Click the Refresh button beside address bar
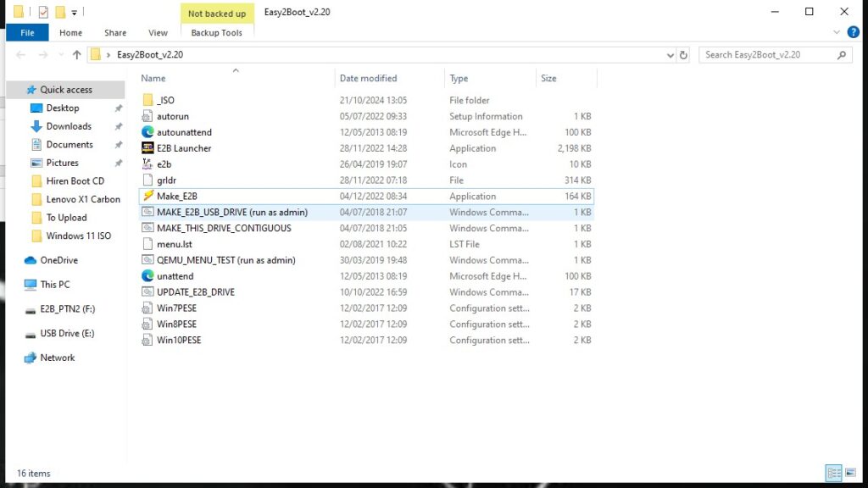 pyautogui.click(x=684, y=55)
